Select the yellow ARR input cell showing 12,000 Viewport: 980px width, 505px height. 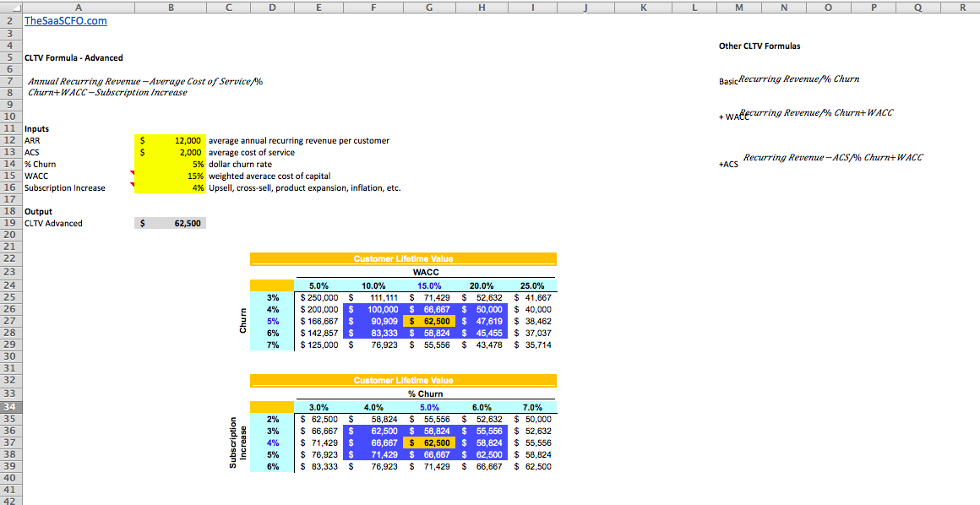169,140
